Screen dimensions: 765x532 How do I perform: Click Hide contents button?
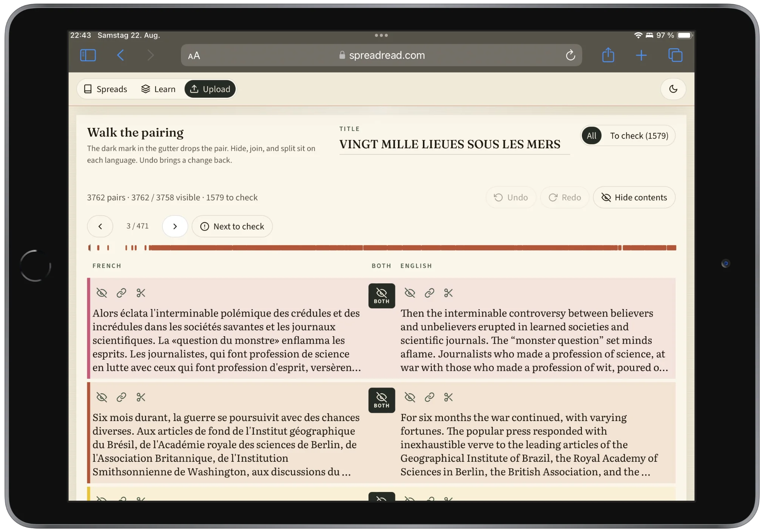[x=634, y=197]
